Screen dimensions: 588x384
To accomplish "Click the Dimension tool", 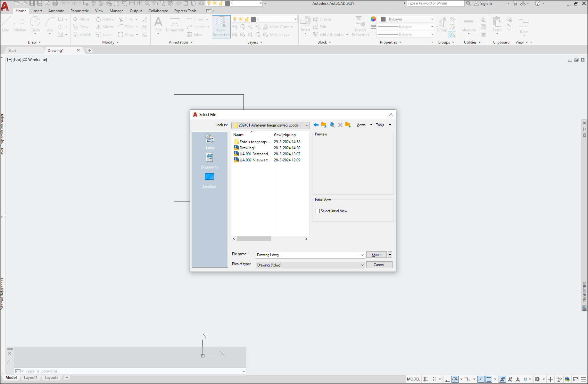I will [x=175, y=25].
